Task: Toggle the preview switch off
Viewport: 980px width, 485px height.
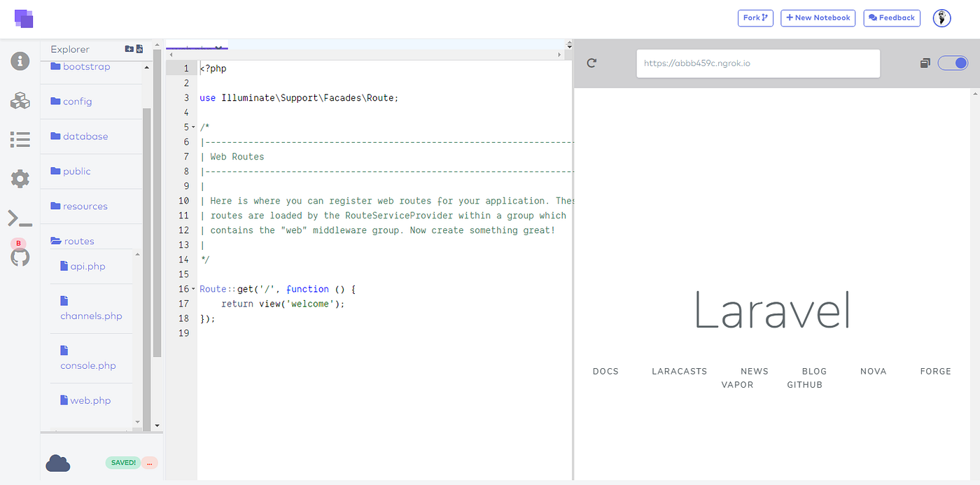Action: click(x=952, y=63)
